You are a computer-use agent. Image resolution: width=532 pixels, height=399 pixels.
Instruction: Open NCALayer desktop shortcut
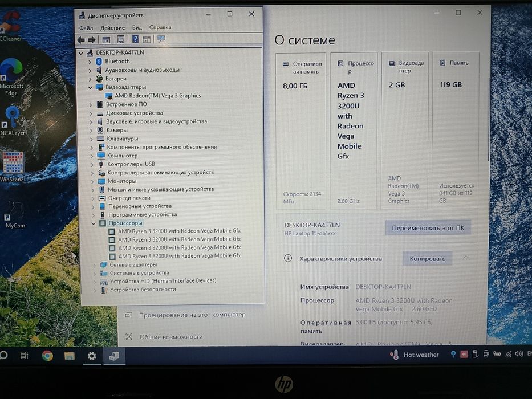pos(12,121)
